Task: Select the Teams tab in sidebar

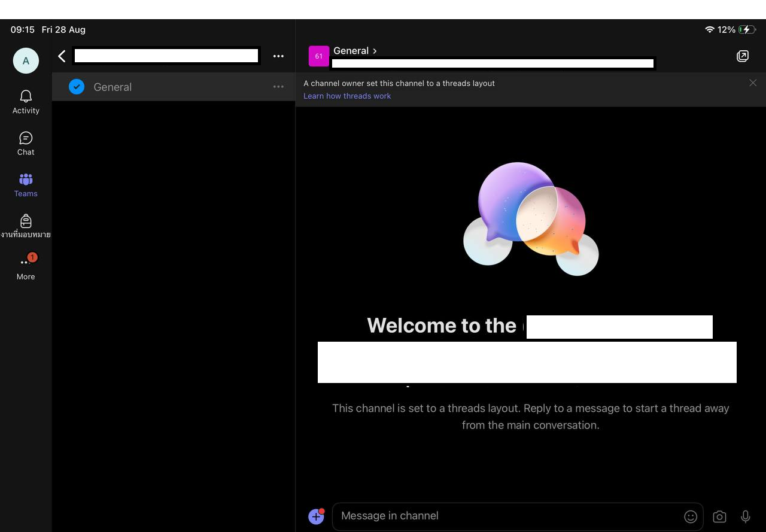Action: tap(26, 185)
